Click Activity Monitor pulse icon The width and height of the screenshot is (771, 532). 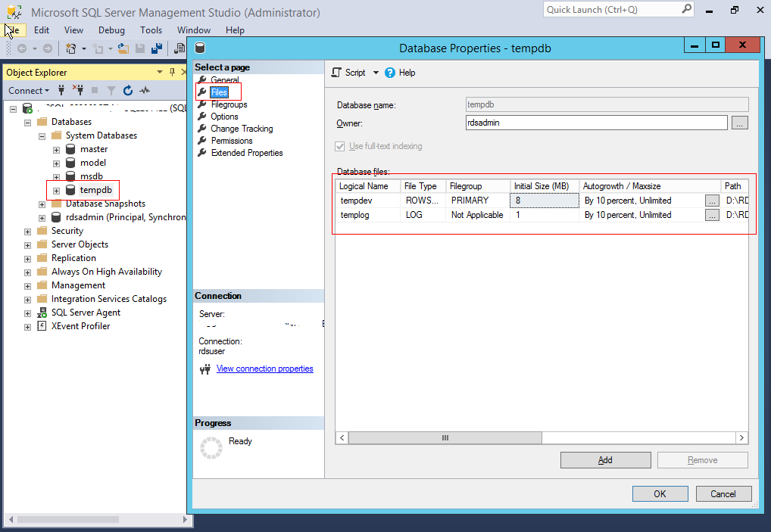click(145, 90)
